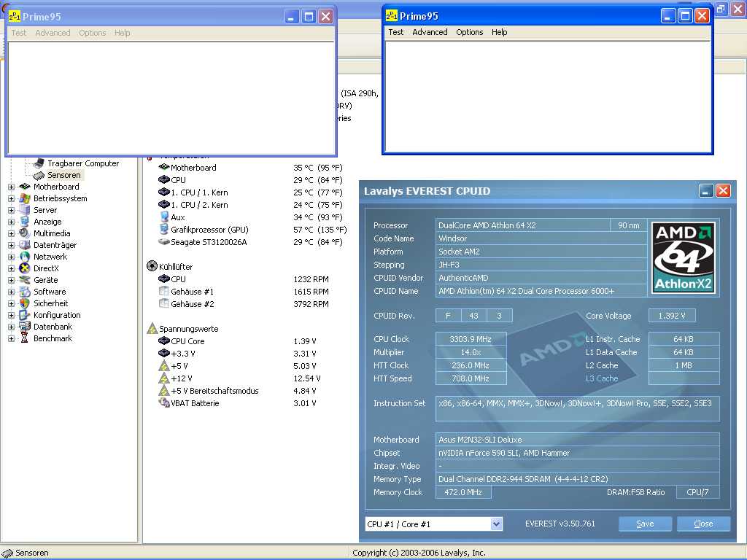Click the Sicherheit shield icon
The height and width of the screenshot is (560, 747).
tap(25, 303)
